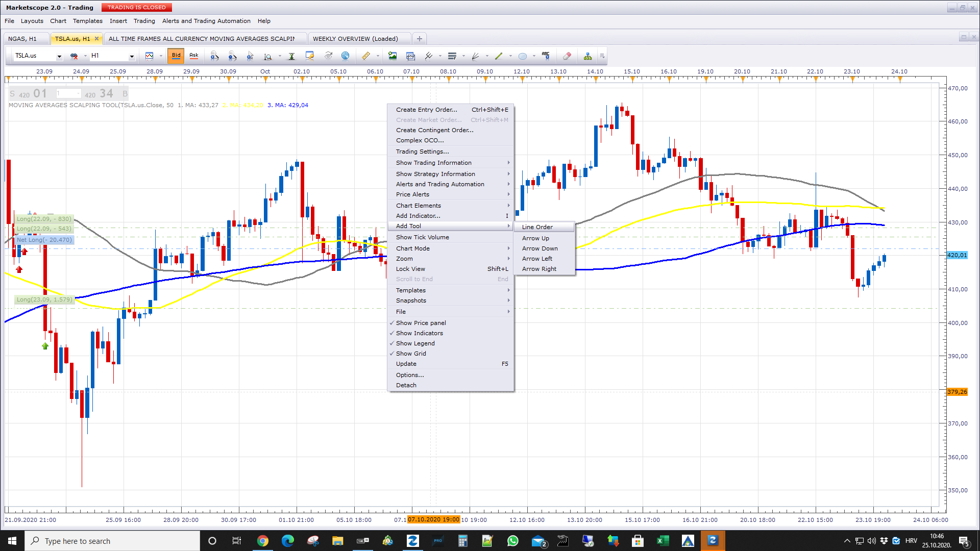Click Options in the context menu
Viewport: 980px width, 551px height.
[451, 375]
